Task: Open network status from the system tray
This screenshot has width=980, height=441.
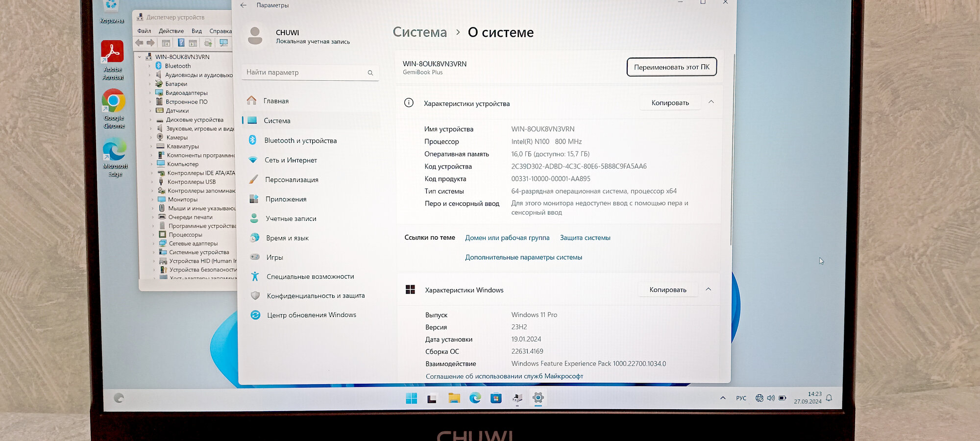Action: point(759,398)
